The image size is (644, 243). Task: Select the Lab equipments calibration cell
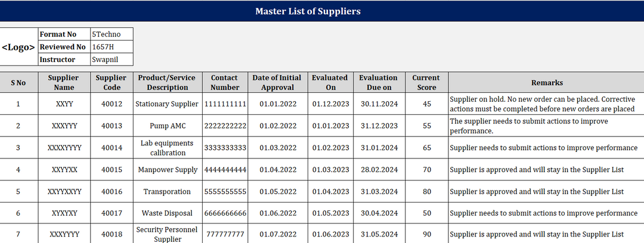click(x=167, y=148)
